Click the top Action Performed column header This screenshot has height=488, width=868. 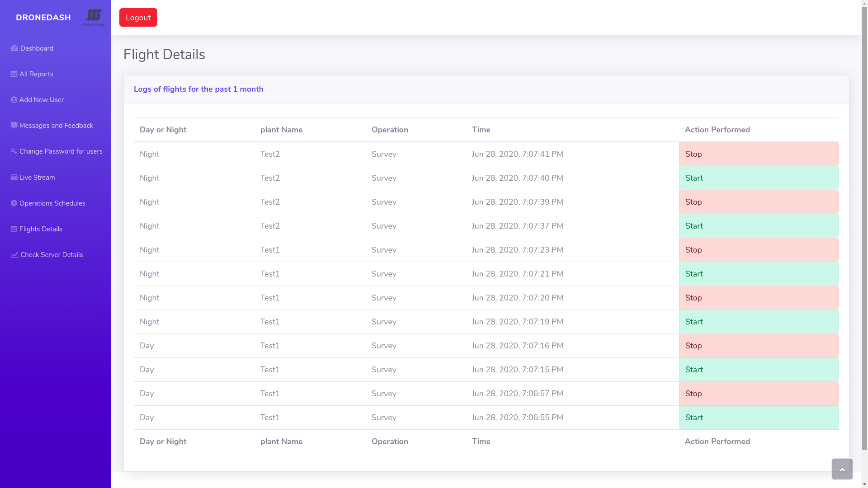(717, 130)
